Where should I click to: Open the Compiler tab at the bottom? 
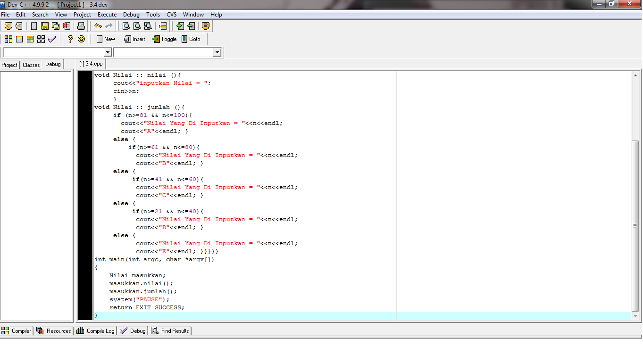pyautogui.click(x=17, y=331)
